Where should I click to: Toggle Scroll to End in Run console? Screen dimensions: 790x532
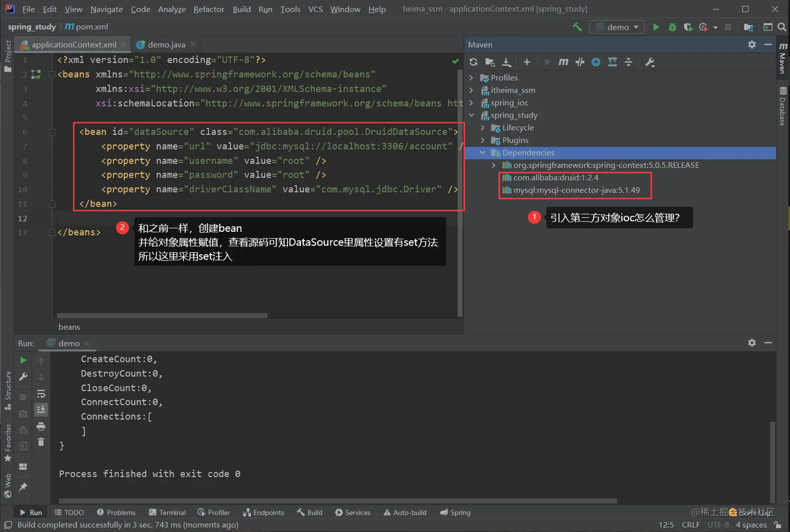[x=41, y=410]
